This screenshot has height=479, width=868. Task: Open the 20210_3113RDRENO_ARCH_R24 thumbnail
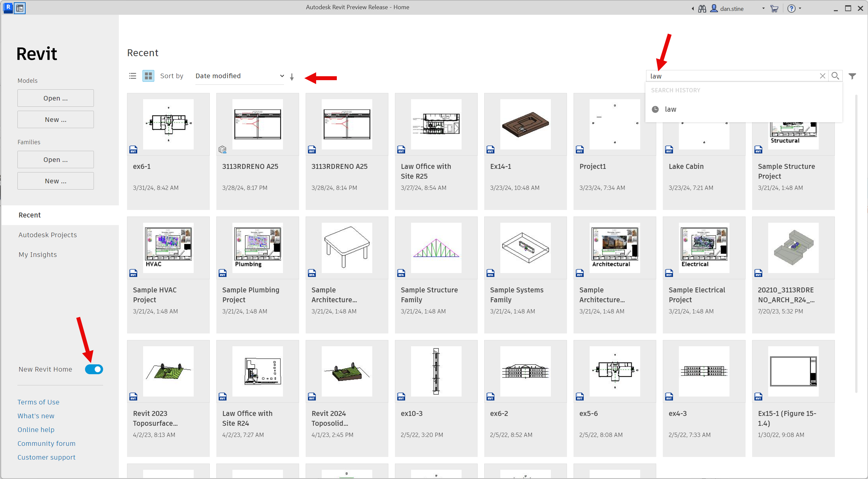793,248
